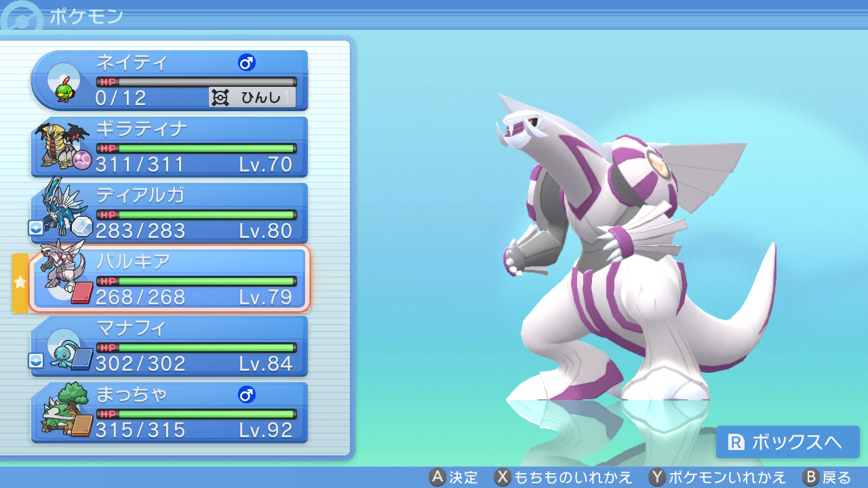This screenshot has height=488, width=868.
Task: Click the ひんし fainted status badge
Action: [252, 98]
